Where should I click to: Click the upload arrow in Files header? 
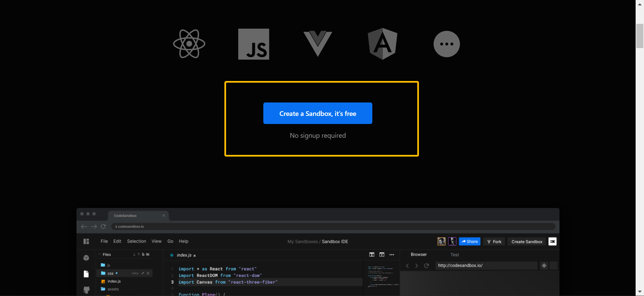(139, 254)
